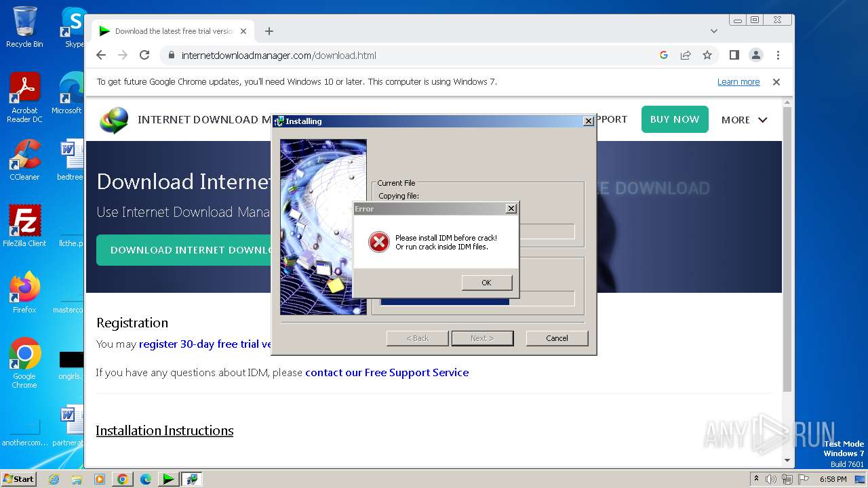Viewport: 868px width, 488px height.
Task: Open CCleaner desktop icon
Action: pyautogui.click(x=24, y=160)
